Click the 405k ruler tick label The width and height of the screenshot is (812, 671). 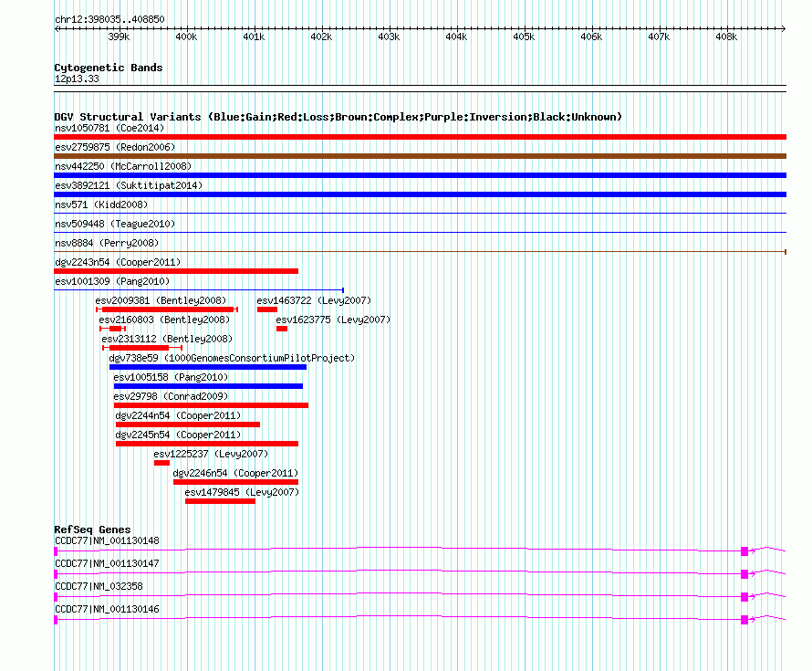click(524, 37)
